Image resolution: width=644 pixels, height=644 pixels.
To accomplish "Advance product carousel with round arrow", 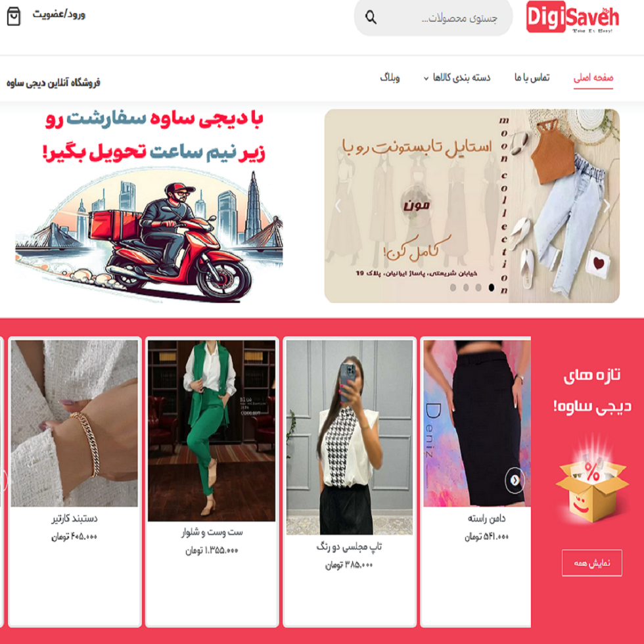I will pos(515,480).
